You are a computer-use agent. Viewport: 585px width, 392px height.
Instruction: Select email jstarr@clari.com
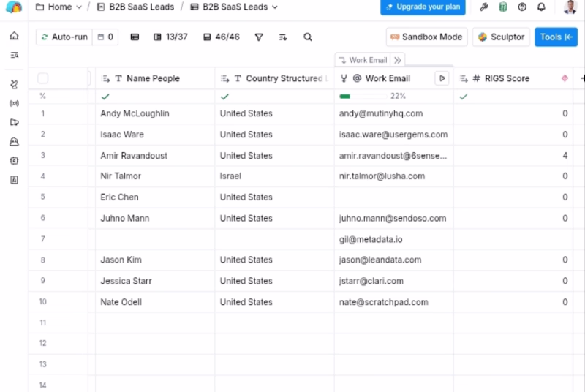tap(393, 281)
